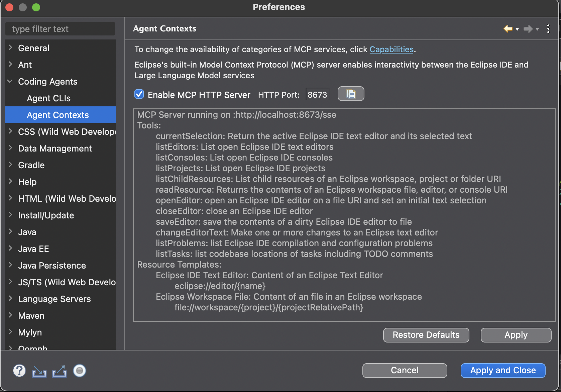
Task: Click the Cancel button
Action: tap(405, 370)
